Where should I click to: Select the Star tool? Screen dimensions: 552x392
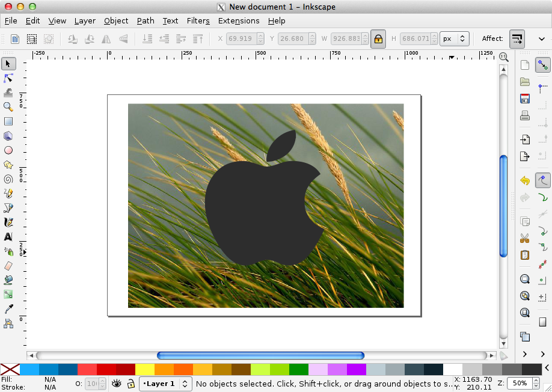tap(8, 165)
